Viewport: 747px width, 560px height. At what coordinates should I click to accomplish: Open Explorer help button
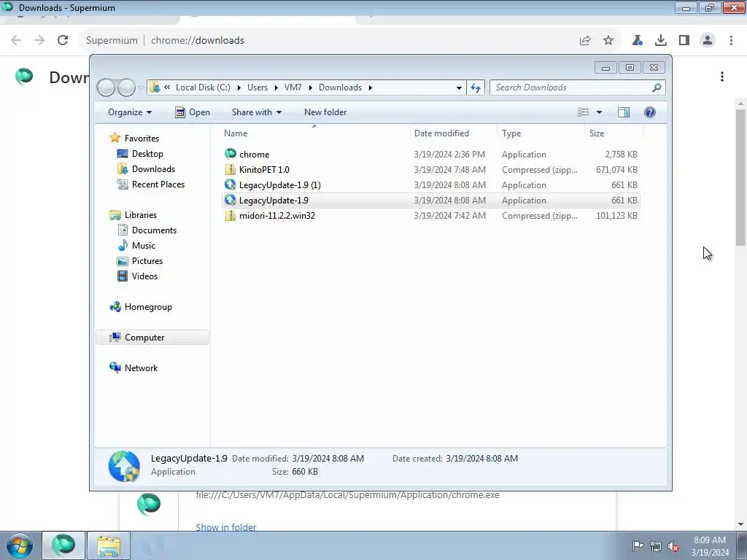pos(649,112)
